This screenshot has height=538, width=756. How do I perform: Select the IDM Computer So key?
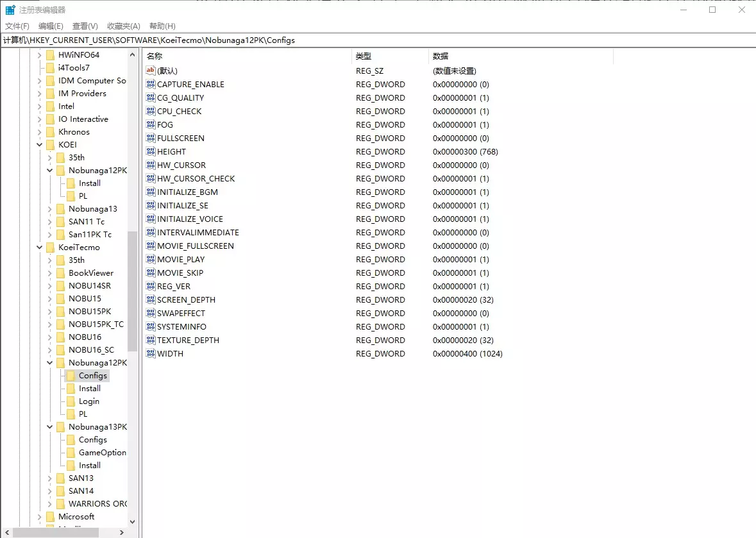point(92,81)
